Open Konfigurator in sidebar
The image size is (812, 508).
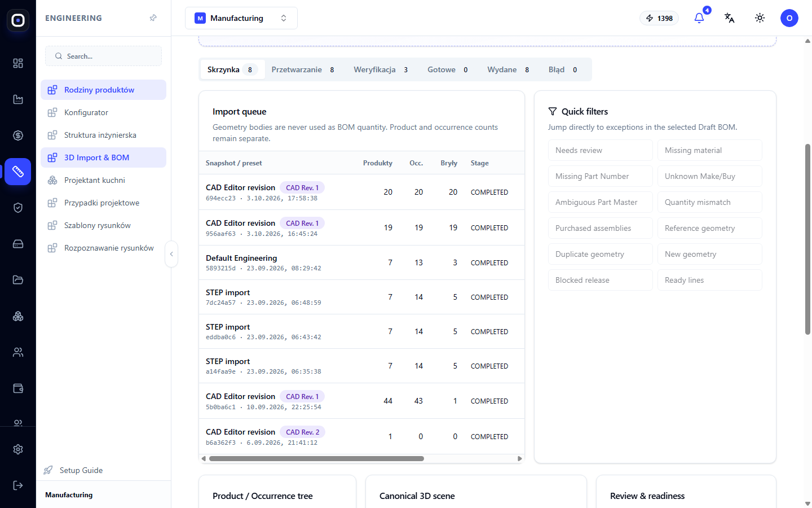103,112
